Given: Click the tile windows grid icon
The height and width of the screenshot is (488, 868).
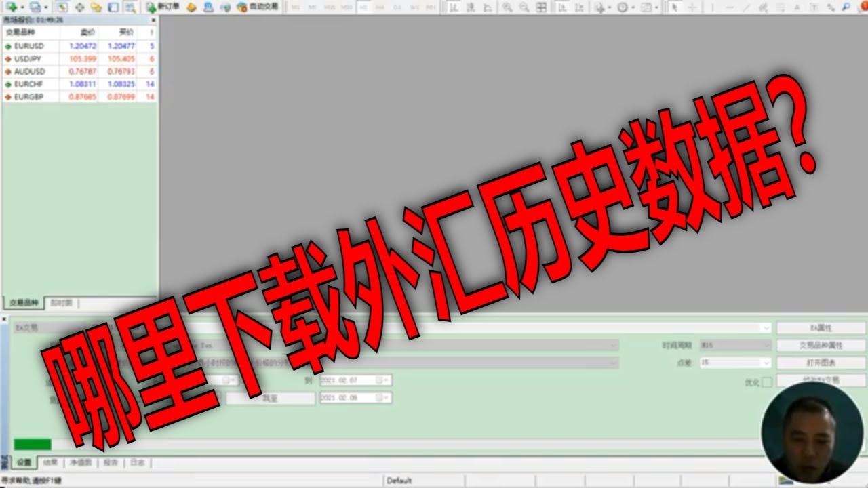Looking at the screenshot, I should (541, 7).
